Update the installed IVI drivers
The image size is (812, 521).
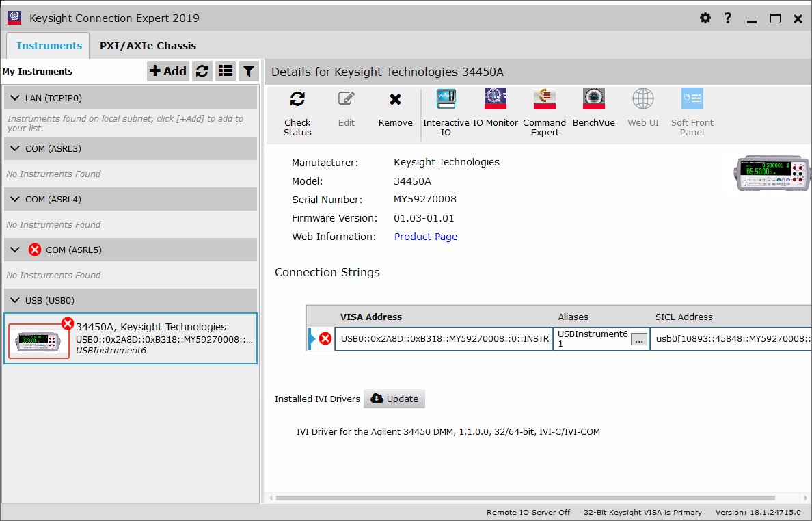coord(394,399)
